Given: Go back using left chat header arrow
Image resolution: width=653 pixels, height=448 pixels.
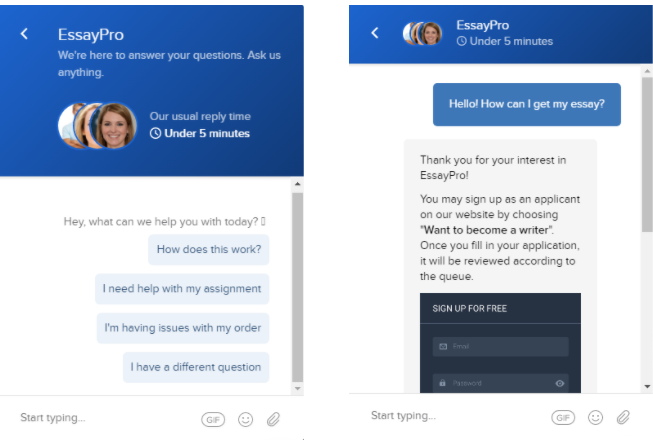Looking at the screenshot, I should (x=24, y=34).
